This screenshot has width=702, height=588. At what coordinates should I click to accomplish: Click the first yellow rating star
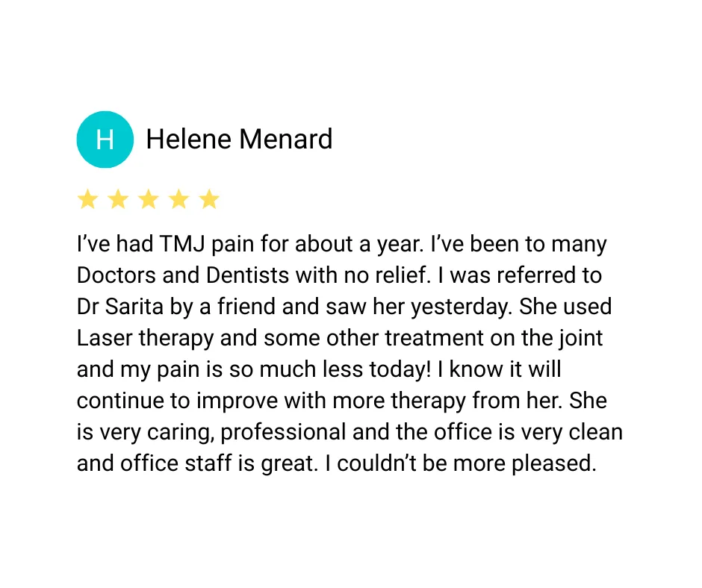pos(88,199)
